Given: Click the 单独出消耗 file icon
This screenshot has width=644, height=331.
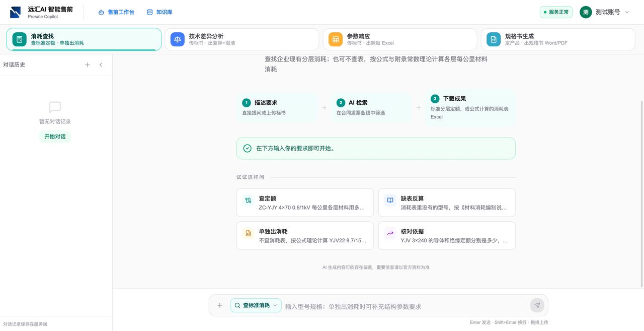Looking at the screenshot, I should 248,234.
